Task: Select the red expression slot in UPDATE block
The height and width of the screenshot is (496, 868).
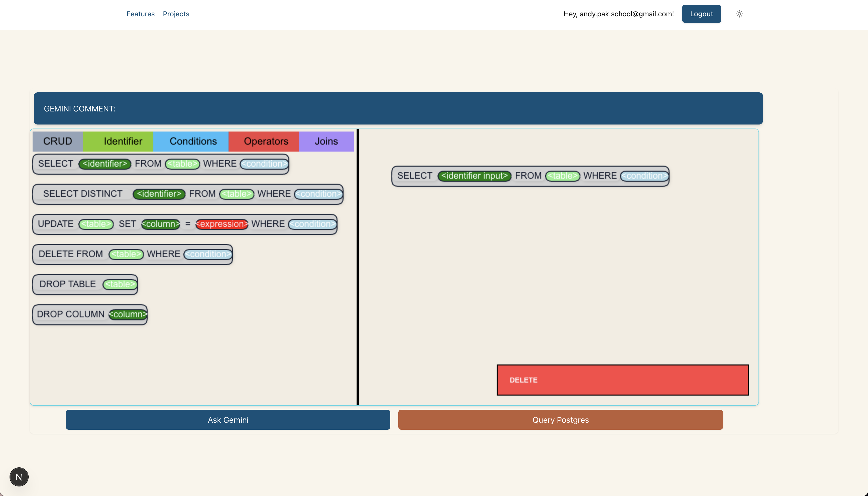Action: [x=222, y=224]
